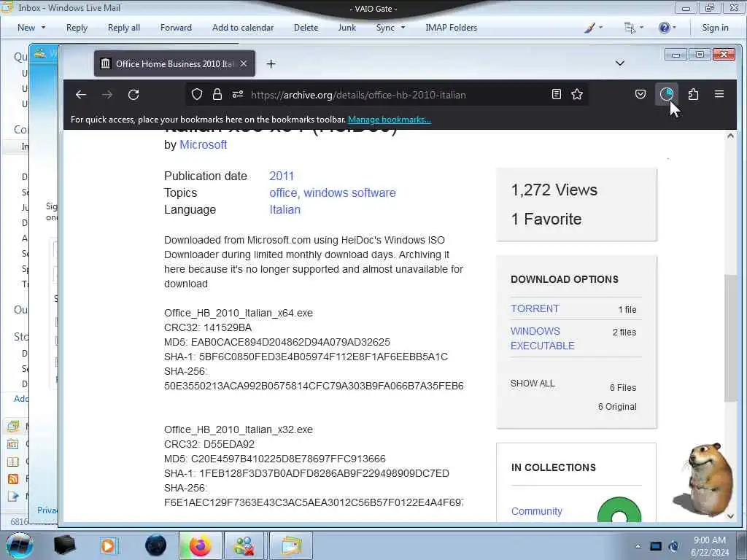
Task: Open windows software topic link
Action: [349, 192]
